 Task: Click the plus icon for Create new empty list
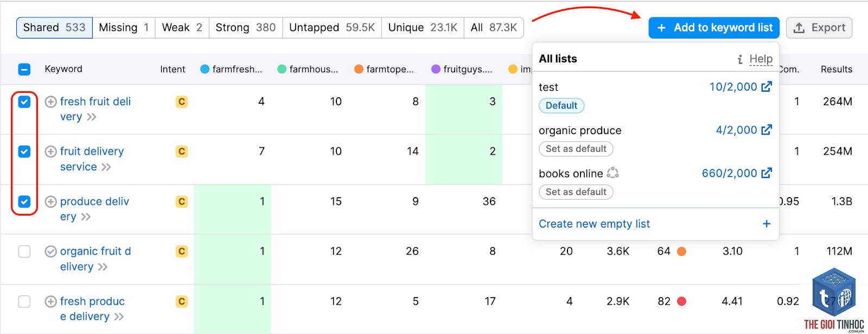767,224
